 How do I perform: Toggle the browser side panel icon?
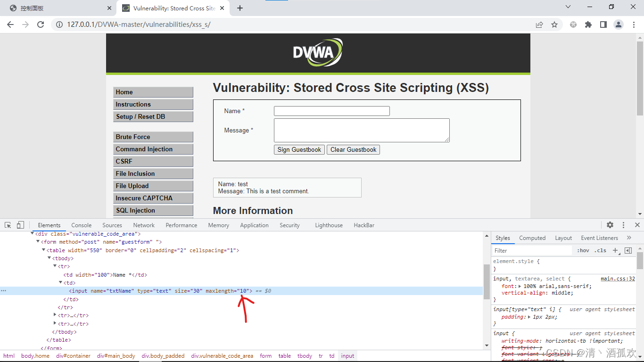(x=603, y=25)
